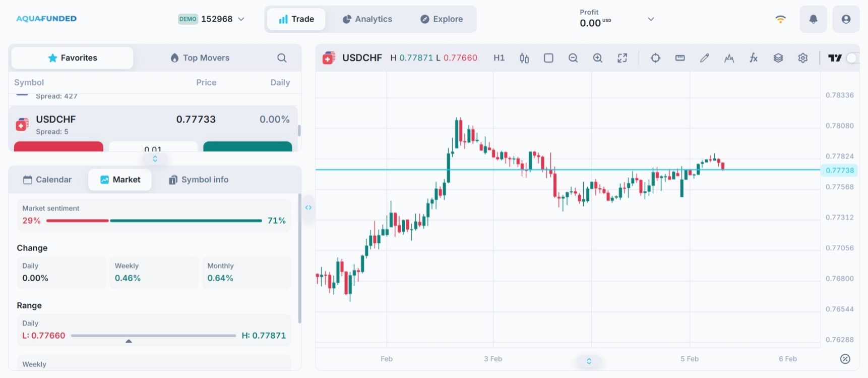
Task: Click the chart zoom in magnifier
Action: click(x=598, y=58)
